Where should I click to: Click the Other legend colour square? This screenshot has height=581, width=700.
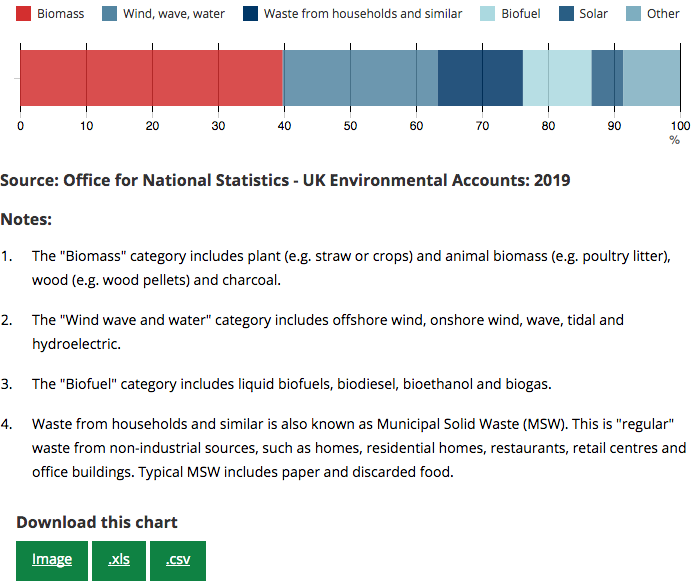coord(634,14)
